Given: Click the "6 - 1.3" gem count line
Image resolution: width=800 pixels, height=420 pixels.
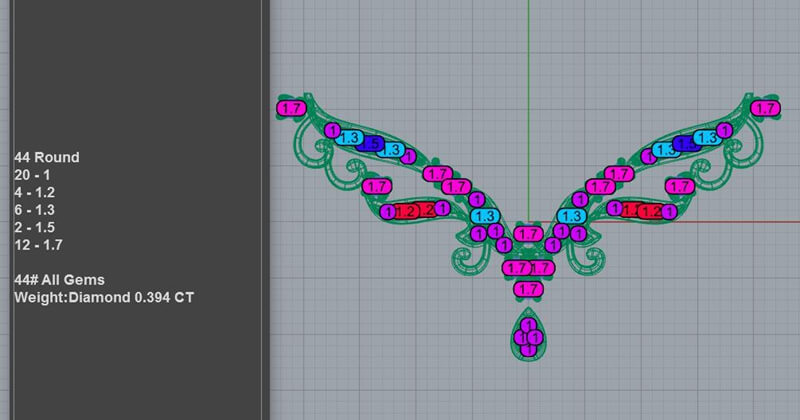Looking at the screenshot, I should pos(34,210).
